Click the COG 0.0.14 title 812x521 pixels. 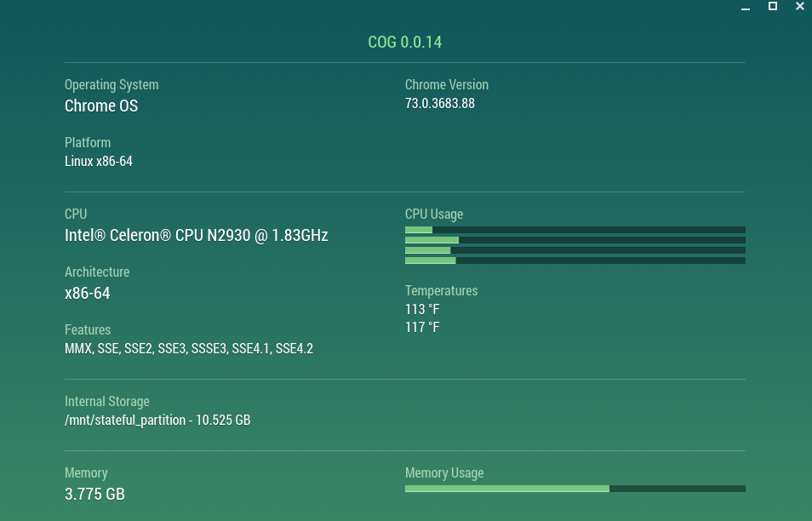(x=404, y=42)
